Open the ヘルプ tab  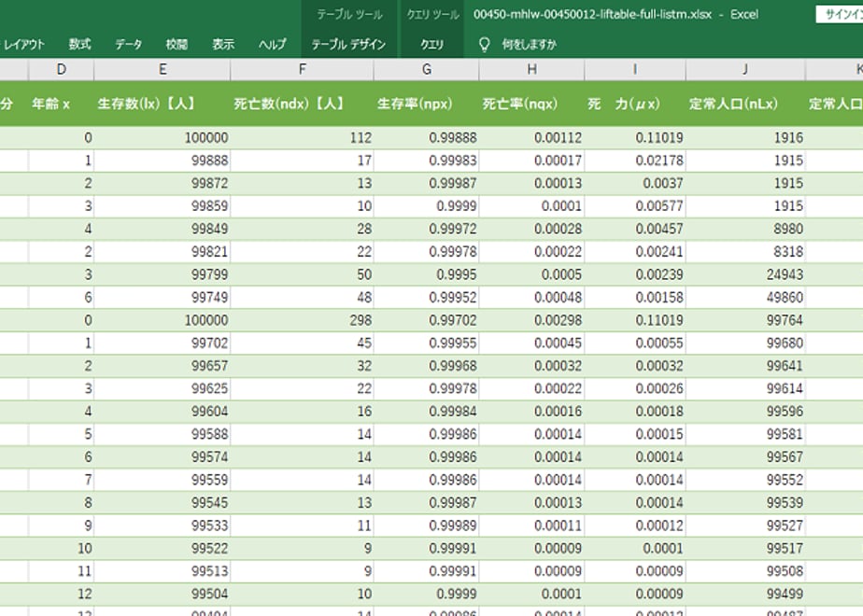tap(273, 45)
